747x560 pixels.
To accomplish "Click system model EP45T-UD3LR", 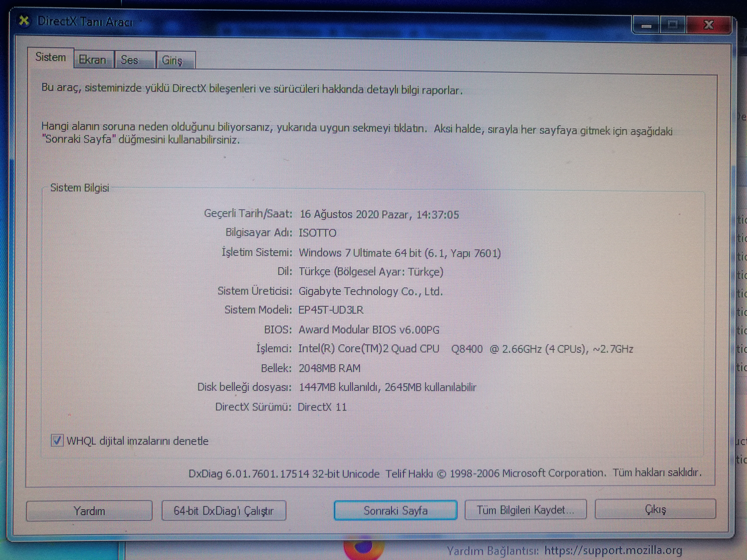I will pyautogui.click(x=331, y=310).
